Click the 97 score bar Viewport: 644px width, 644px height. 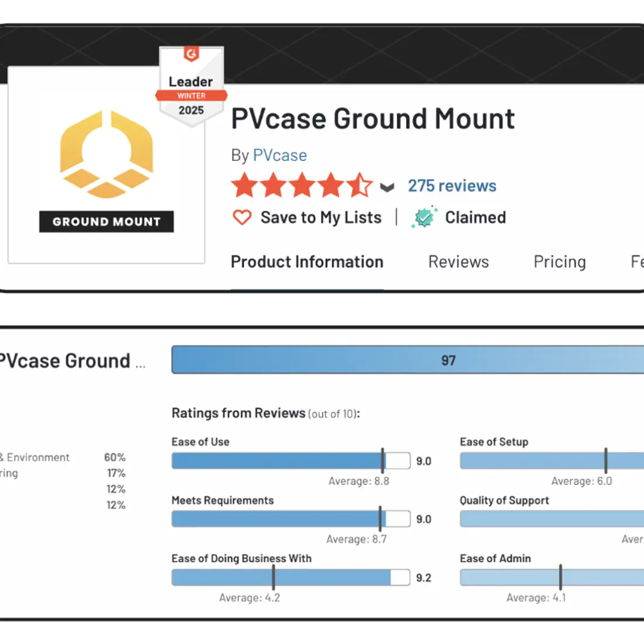(x=408, y=360)
